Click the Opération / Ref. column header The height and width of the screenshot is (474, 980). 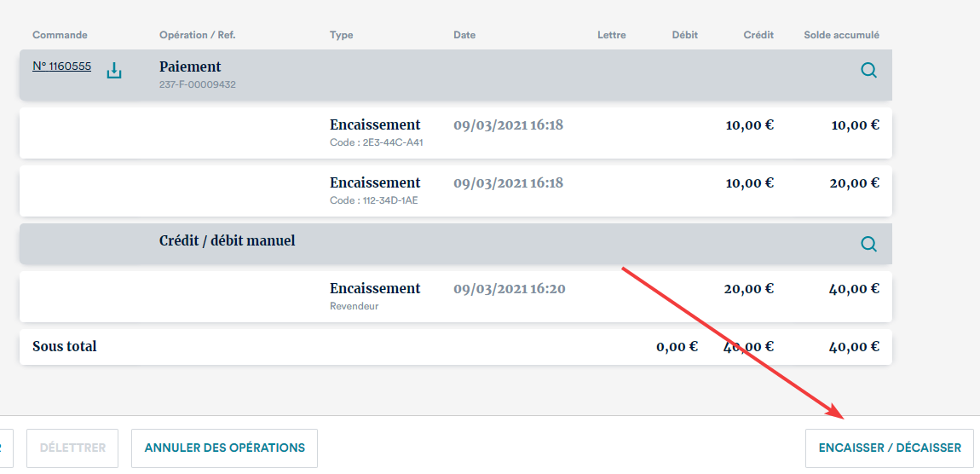(197, 35)
